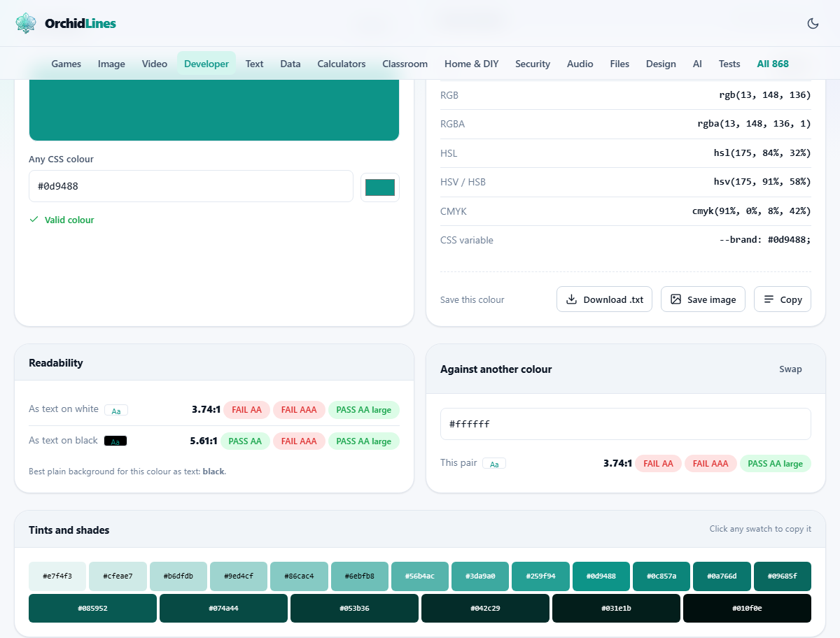Copy the #053b36 shade swatch
Viewport: 840px width, 638px height.
click(x=354, y=608)
